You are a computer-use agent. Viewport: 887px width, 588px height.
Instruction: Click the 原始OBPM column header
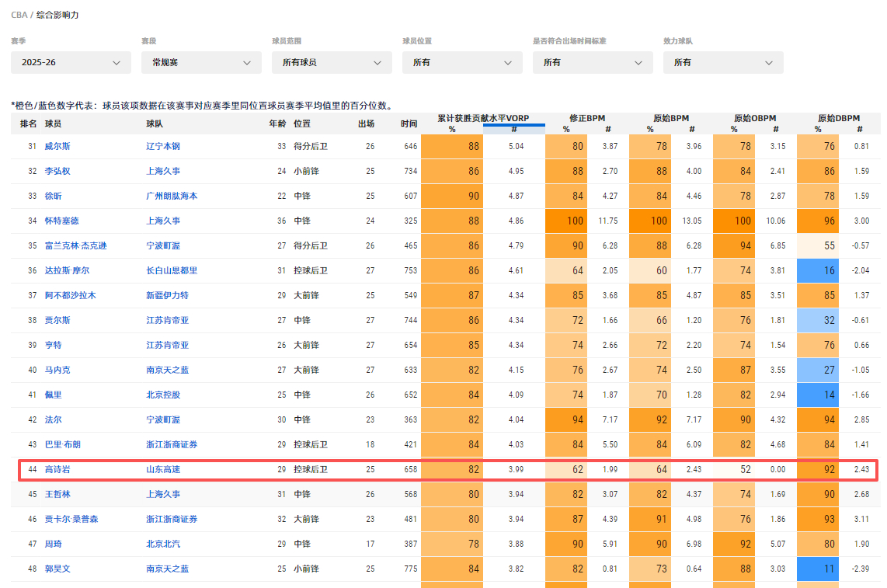tap(755, 118)
